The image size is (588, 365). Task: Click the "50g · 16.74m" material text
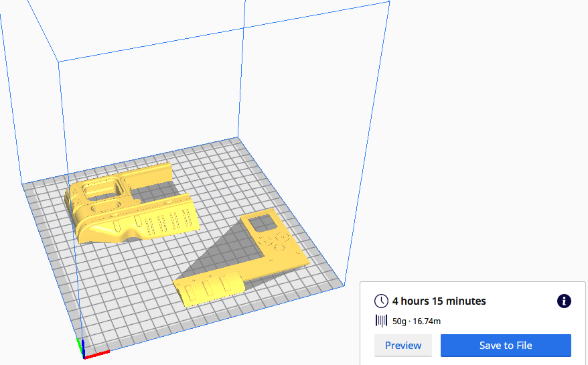click(x=417, y=321)
